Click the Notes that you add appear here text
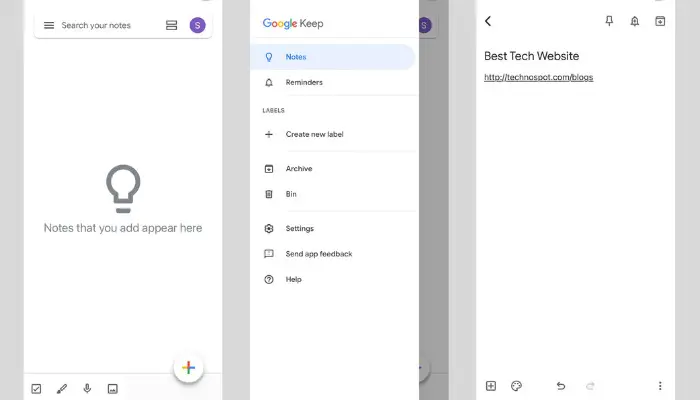 (123, 228)
